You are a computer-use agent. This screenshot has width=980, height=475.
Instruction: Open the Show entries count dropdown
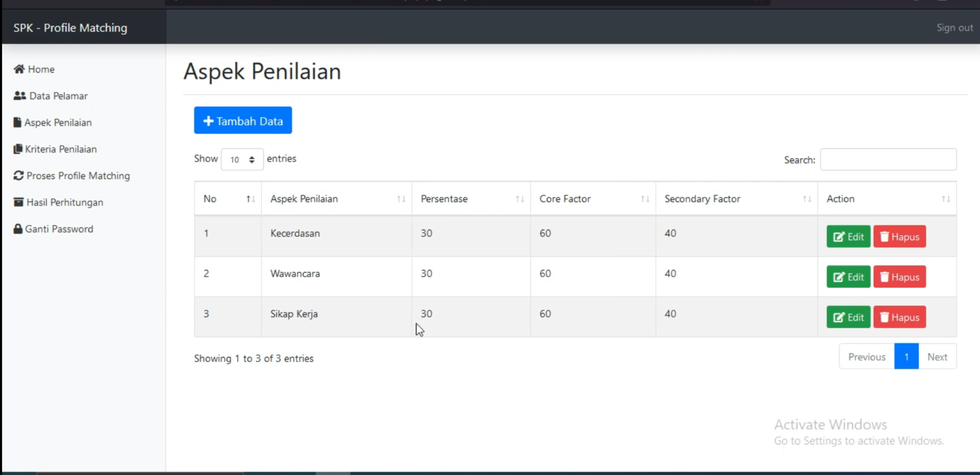tap(242, 159)
